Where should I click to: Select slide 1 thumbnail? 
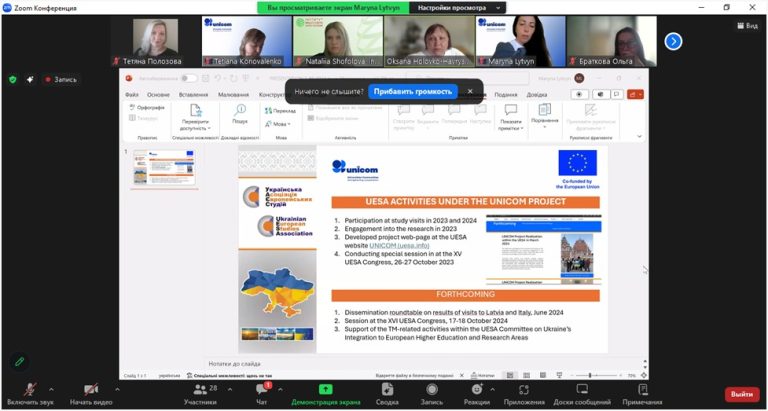(x=164, y=168)
